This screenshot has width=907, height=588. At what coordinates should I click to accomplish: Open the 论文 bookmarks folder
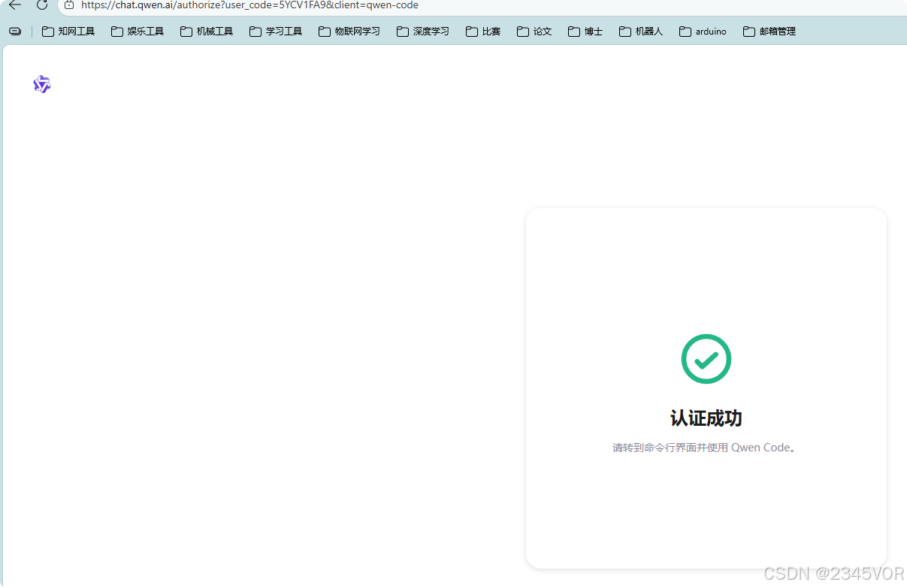[534, 31]
